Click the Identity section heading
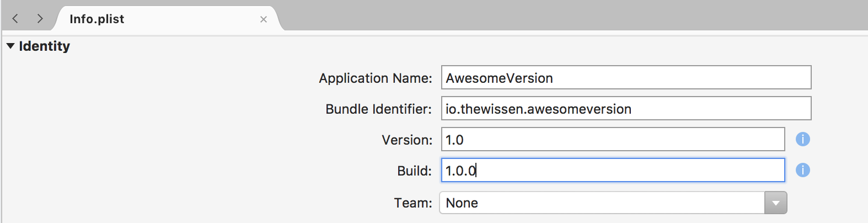Screen dimensions: 868x223 (x=45, y=46)
